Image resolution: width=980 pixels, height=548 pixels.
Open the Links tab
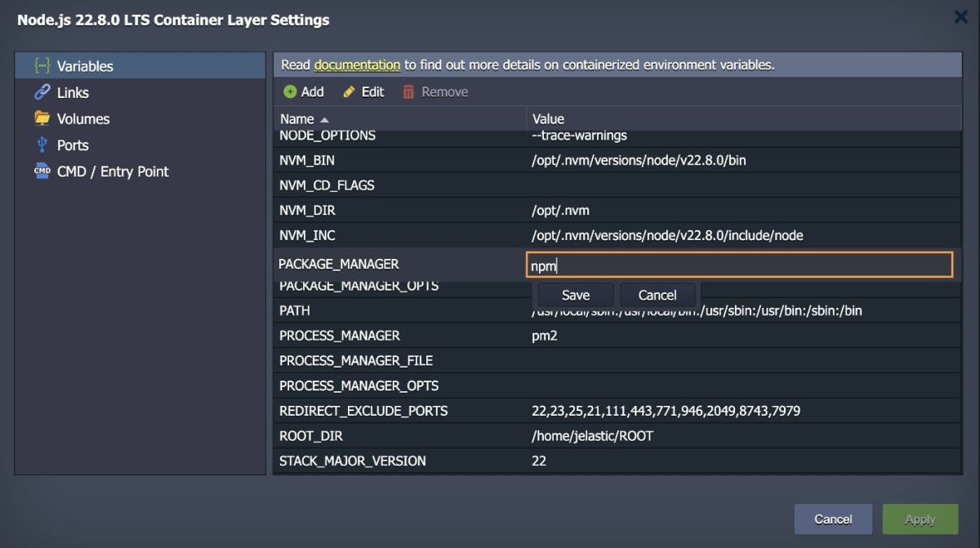[x=73, y=92]
